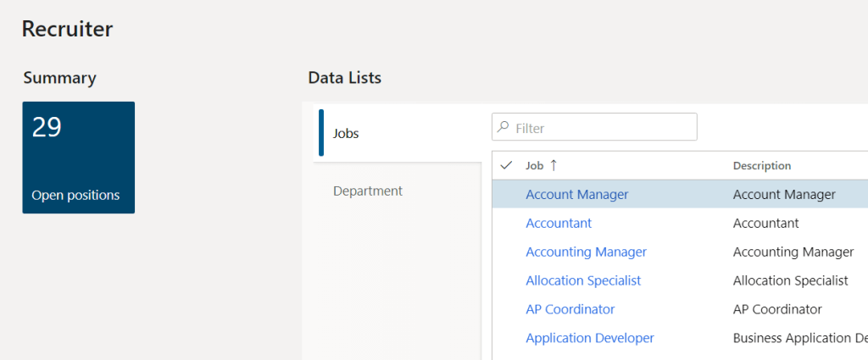Open the Accountant job link
The width and height of the screenshot is (868, 360).
[559, 224]
